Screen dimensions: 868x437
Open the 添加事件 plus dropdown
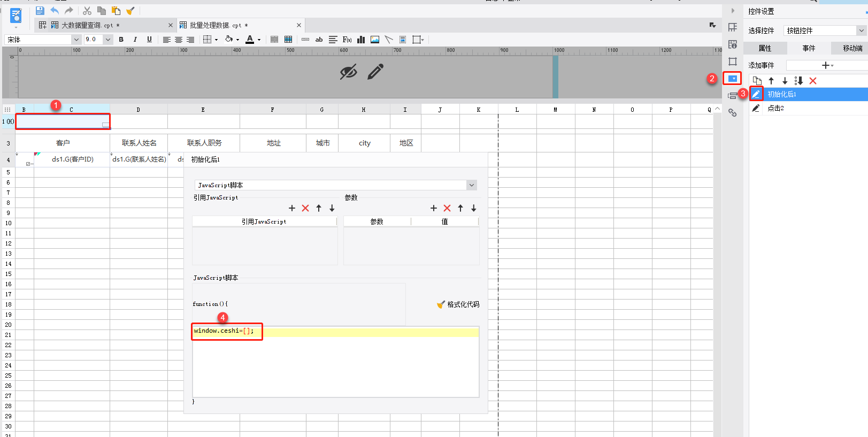[827, 65]
